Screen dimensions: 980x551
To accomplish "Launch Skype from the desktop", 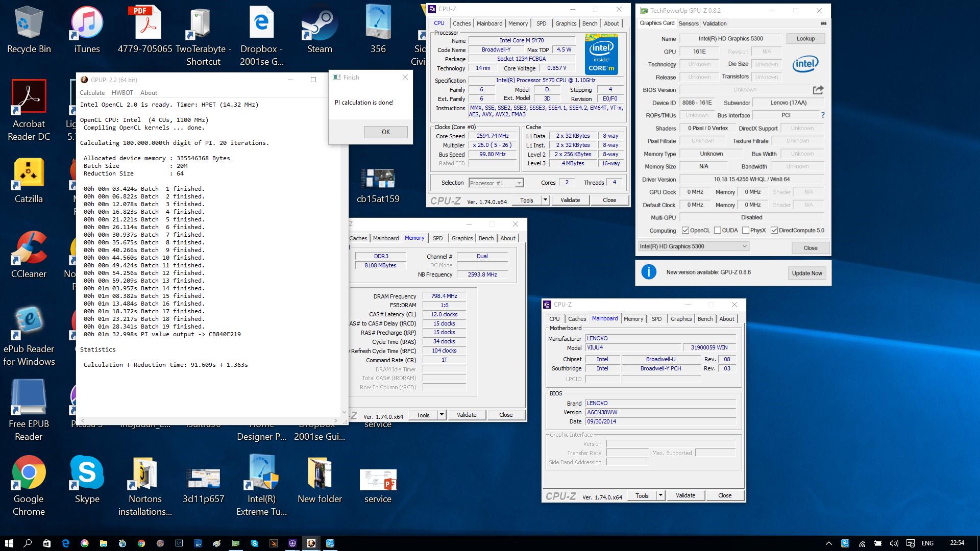I will pos(87,480).
